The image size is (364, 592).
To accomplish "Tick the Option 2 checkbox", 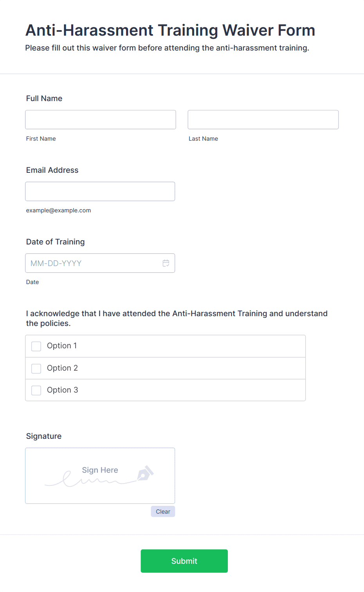I will coord(36,369).
